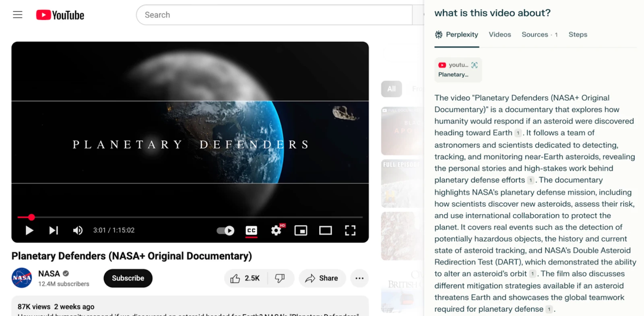Screen dimensions: 644x316
Task: Dislike the video
Action: [280, 278]
